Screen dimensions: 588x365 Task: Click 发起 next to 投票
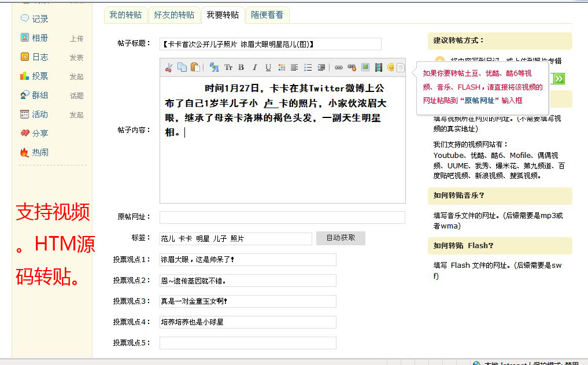[x=76, y=77]
